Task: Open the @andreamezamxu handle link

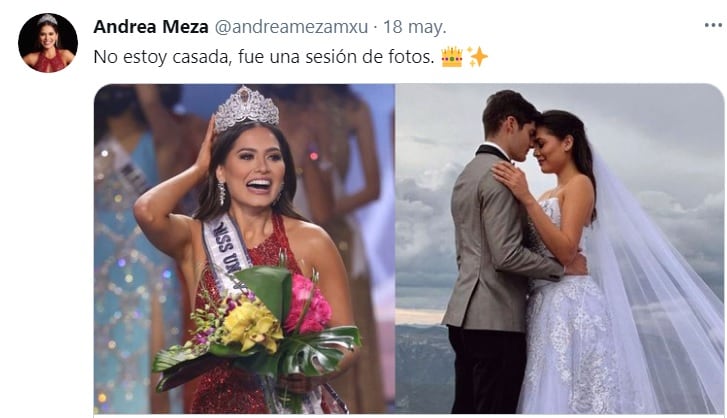Action: 291,27
